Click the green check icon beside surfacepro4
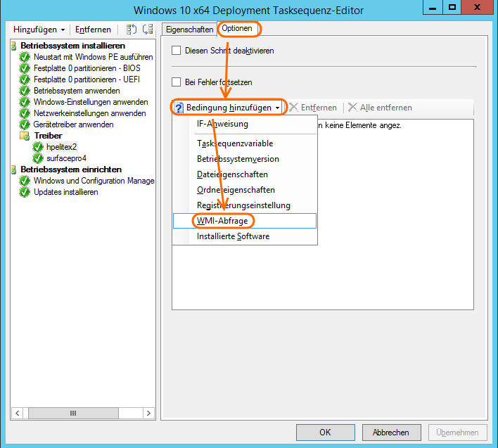 [x=38, y=158]
